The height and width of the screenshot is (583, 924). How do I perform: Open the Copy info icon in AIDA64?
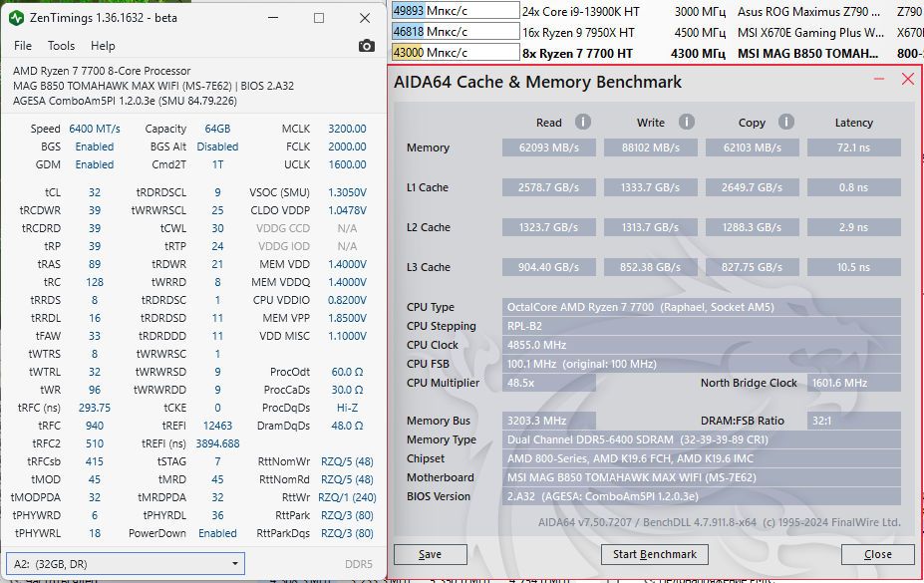pos(786,122)
